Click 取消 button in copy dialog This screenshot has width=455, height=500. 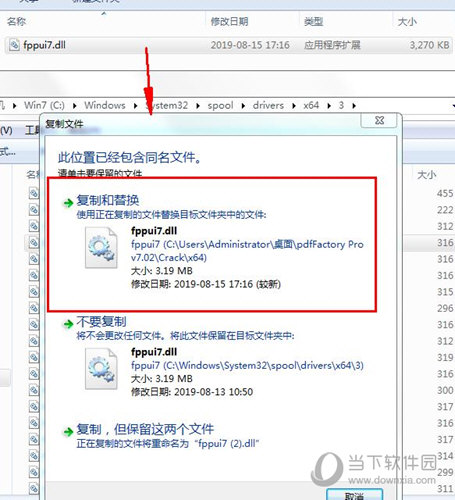click(x=354, y=495)
